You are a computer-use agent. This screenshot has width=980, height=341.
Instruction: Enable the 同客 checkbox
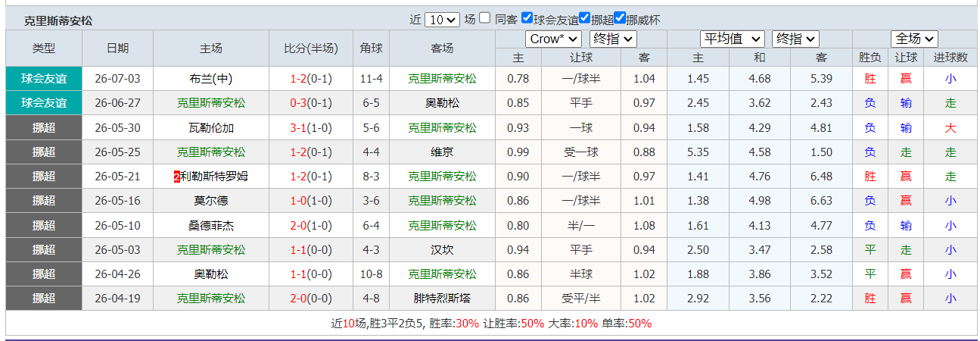485,18
